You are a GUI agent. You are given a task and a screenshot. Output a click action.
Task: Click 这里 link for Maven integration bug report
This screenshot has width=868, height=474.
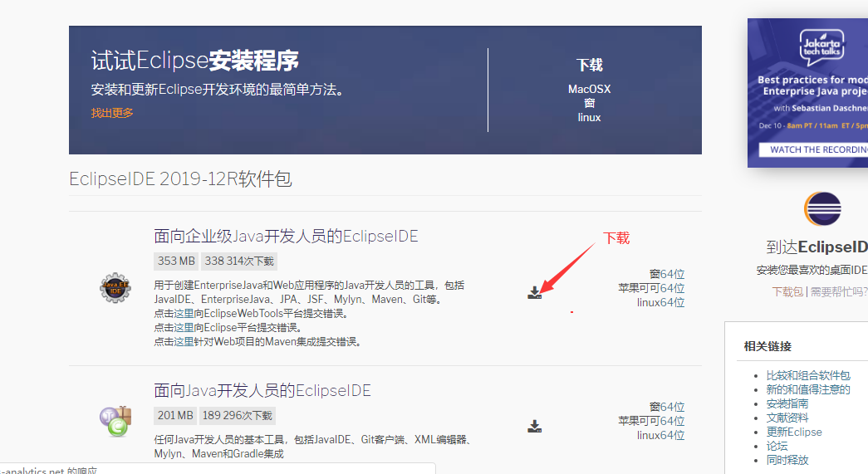[x=184, y=342]
